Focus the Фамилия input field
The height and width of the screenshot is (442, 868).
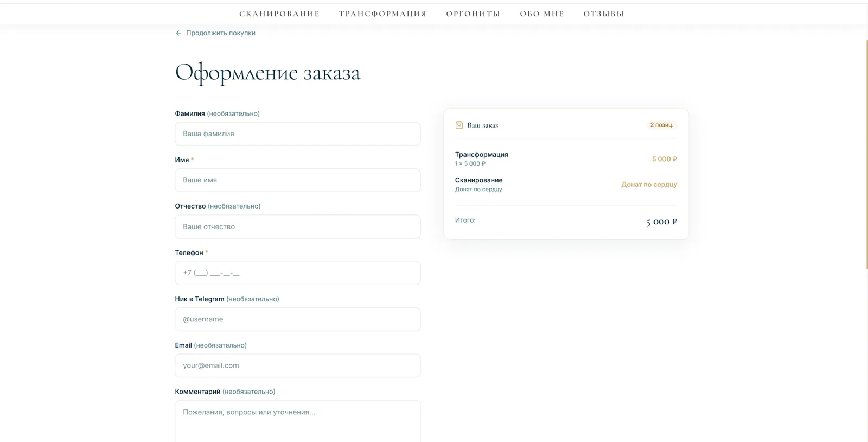point(297,134)
